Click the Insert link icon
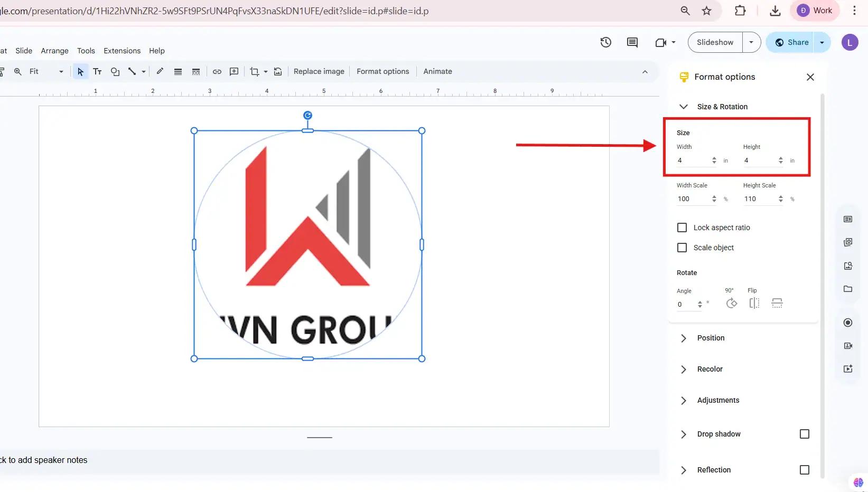The image size is (868, 492). click(217, 71)
